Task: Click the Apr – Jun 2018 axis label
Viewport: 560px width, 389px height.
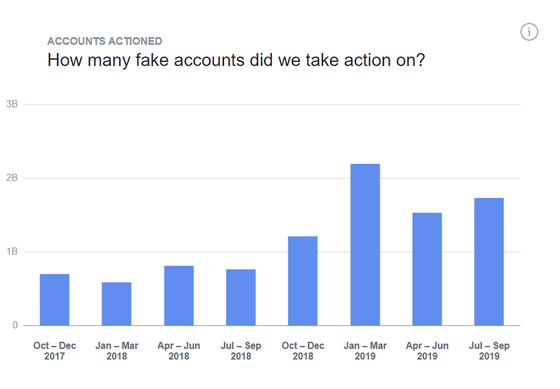Action: click(x=179, y=351)
